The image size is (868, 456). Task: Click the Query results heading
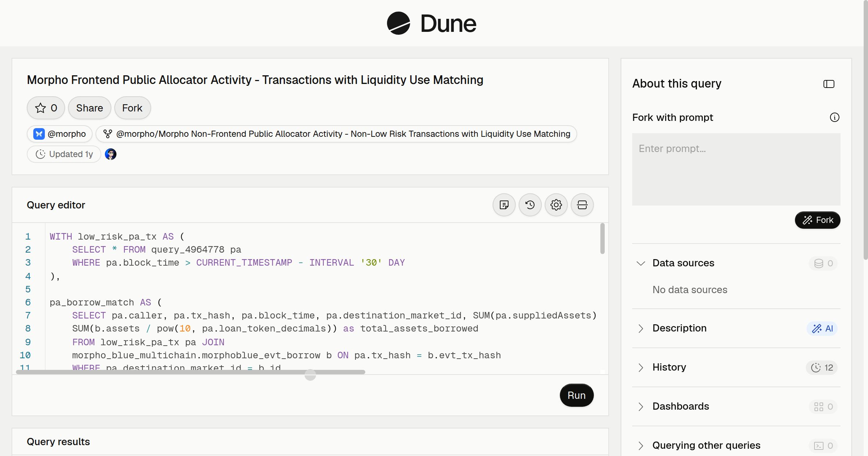coord(58,442)
